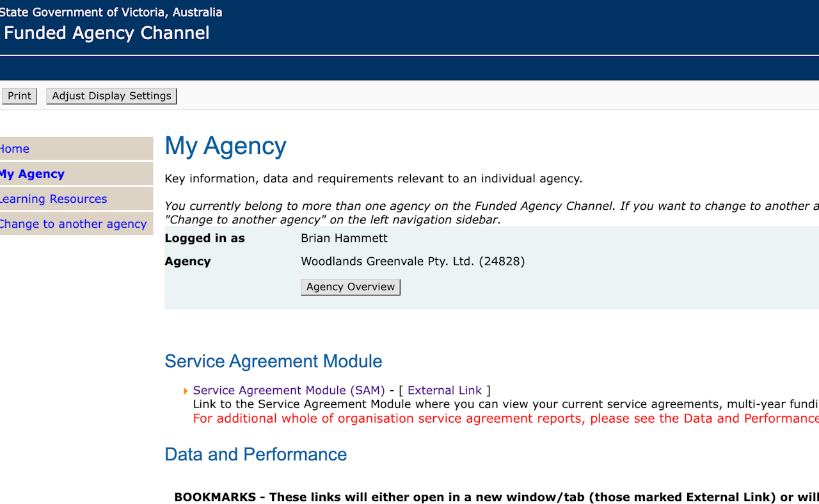Image resolution: width=819 pixels, height=504 pixels.
Task: Click the Woodlands Greenvale Pty. Ltd. agency name
Action: point(413,261)
